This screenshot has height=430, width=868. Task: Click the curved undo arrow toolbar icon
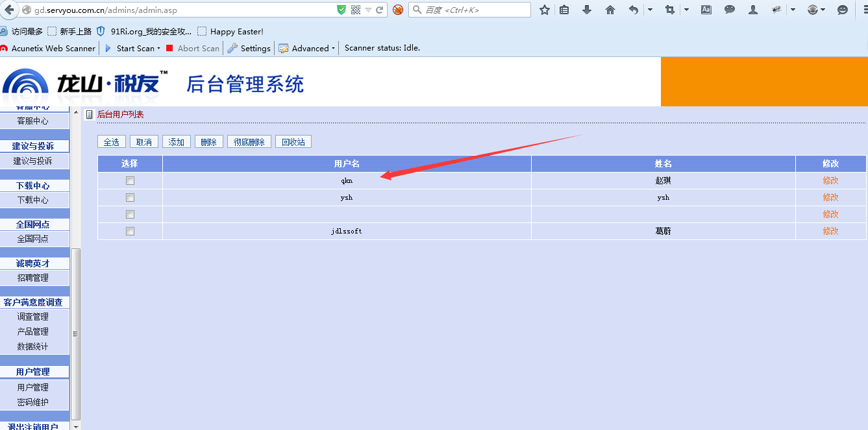[x=634, y=10]
